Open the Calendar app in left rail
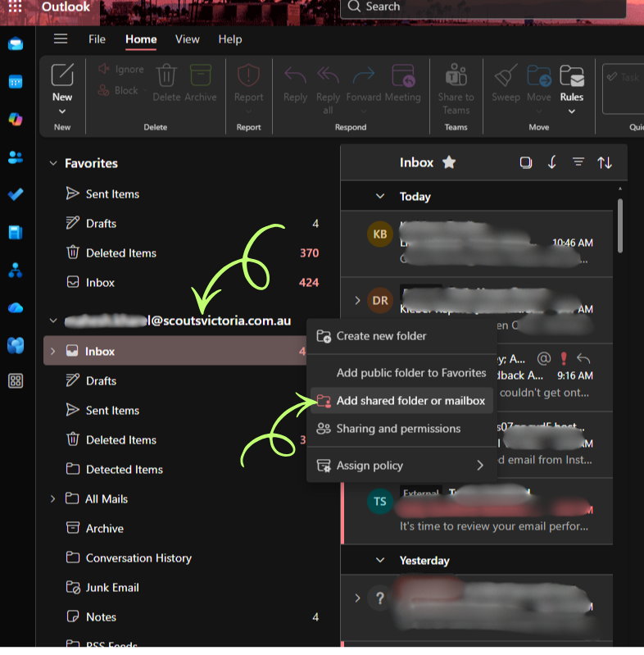 (x=16, y=82)
